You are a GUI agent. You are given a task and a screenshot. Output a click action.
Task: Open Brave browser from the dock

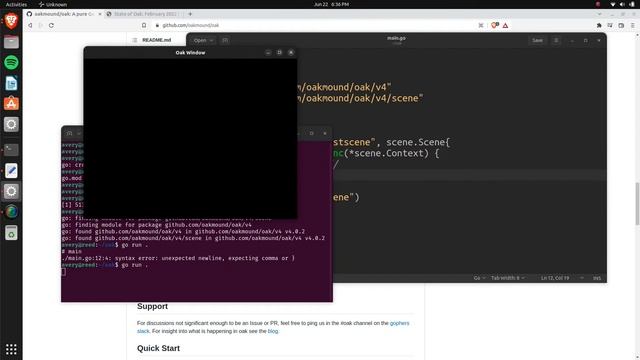(x=11, y=21)
